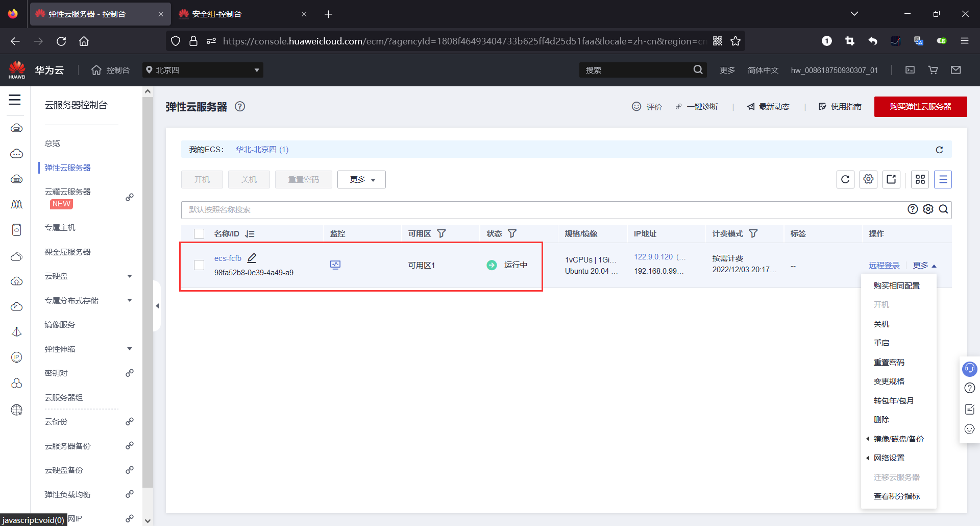Collapse the sidebar with arrow handle
Screen dimensions: 980x526
(157, 306)
